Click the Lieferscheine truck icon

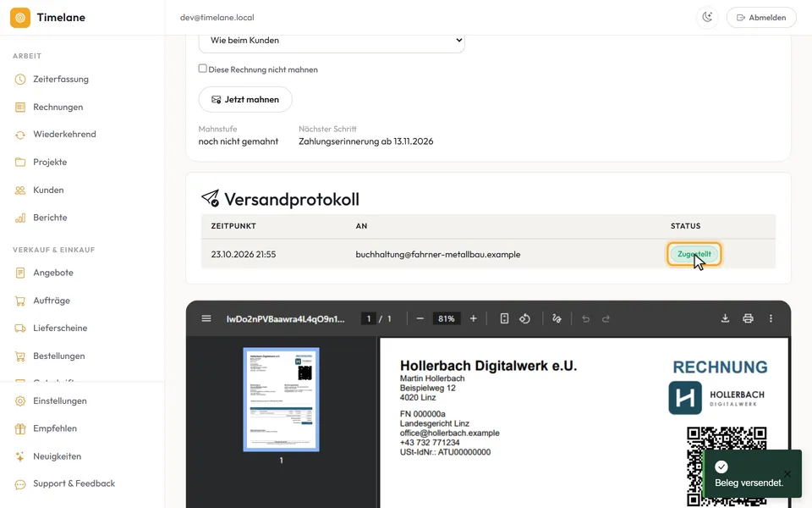click(x=20, y=329)
